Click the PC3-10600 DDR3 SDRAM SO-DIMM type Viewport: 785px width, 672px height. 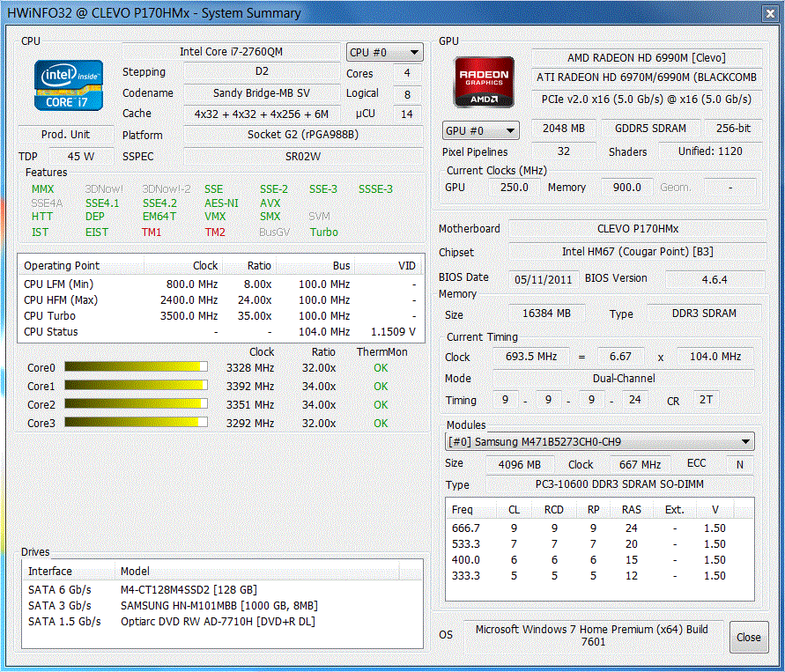(x=619, y=484)
